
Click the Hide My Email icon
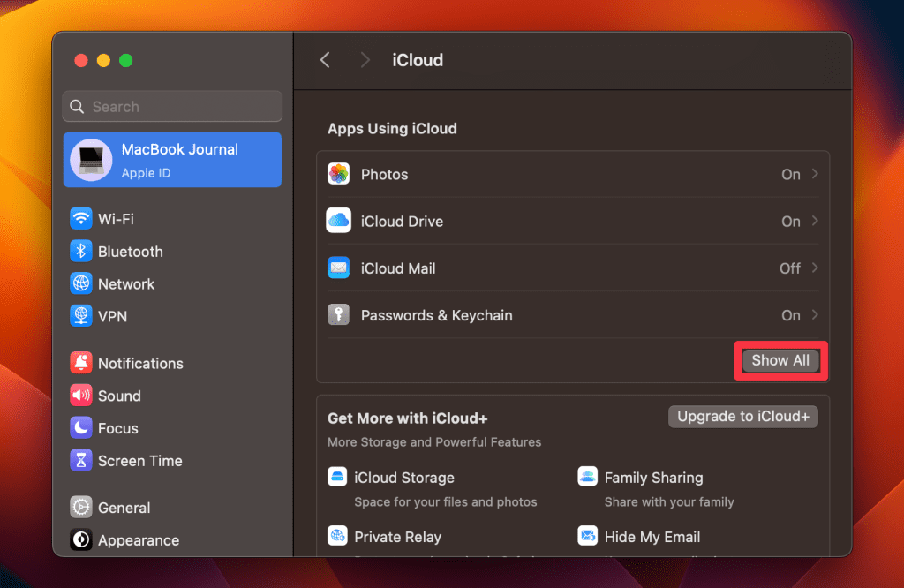point(587,536)
